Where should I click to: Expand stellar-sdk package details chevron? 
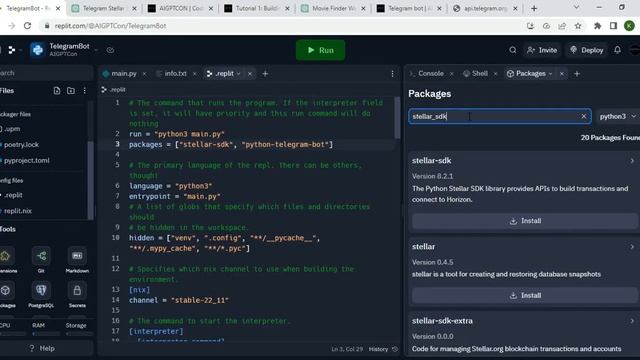pos(632,161)
